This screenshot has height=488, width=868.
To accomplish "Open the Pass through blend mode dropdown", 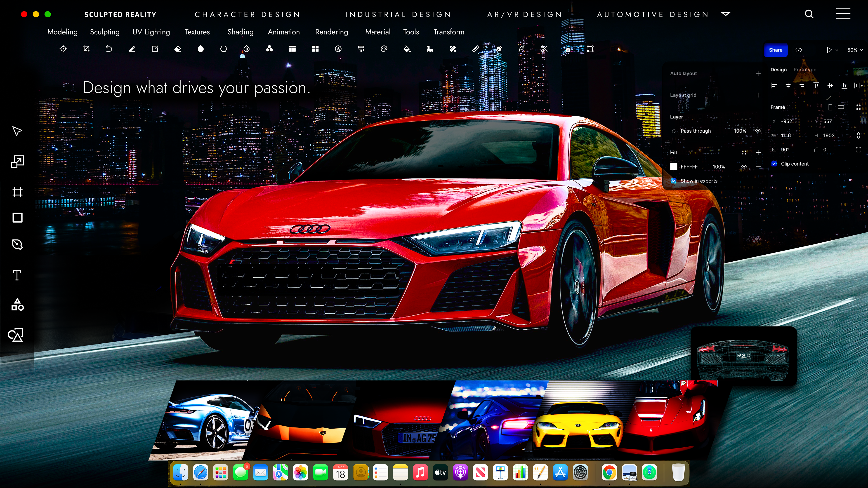I will tap(695, 131).
